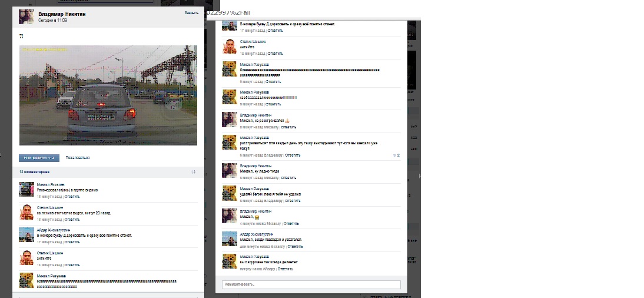Reply to Михаил's long 'блаааа' comment, right panel
This screenshot has width=644, height=298.
273,82
